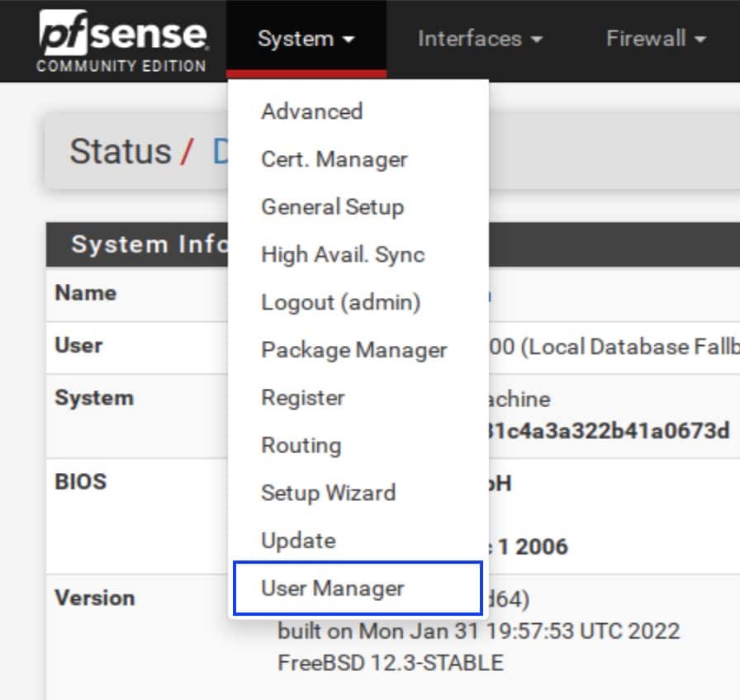Expand the Interfaces menu

pyautogui.click(x=480, y=39)
